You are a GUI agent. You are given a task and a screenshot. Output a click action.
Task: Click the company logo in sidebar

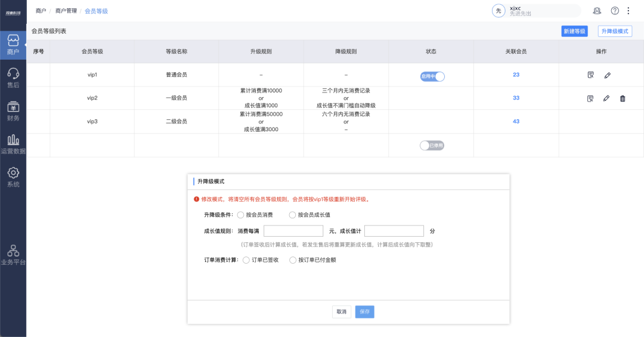pyautogui.click(x=13, y=13)
